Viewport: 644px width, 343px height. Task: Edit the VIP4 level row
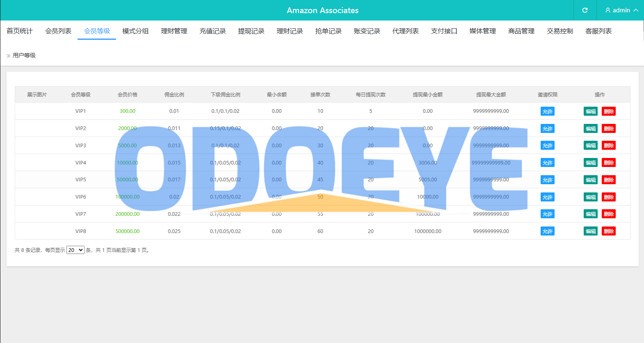pyautogui.click(x=591, y=163)
